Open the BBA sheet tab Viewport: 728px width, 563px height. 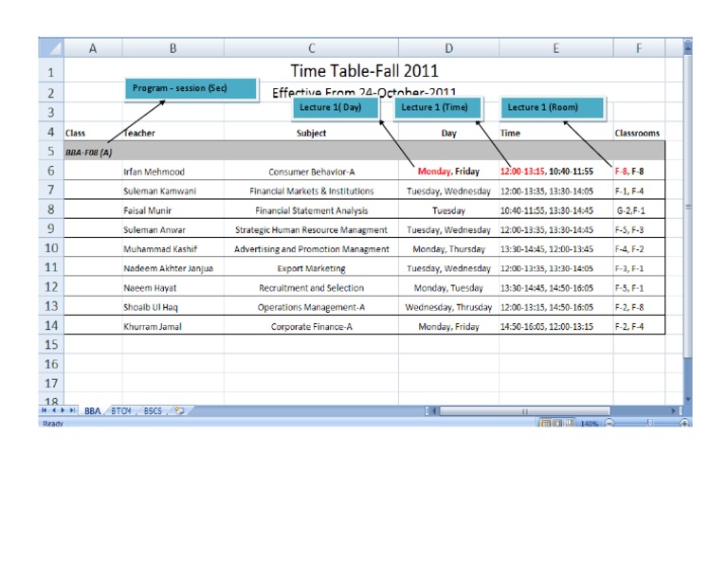tap(92, 410)
